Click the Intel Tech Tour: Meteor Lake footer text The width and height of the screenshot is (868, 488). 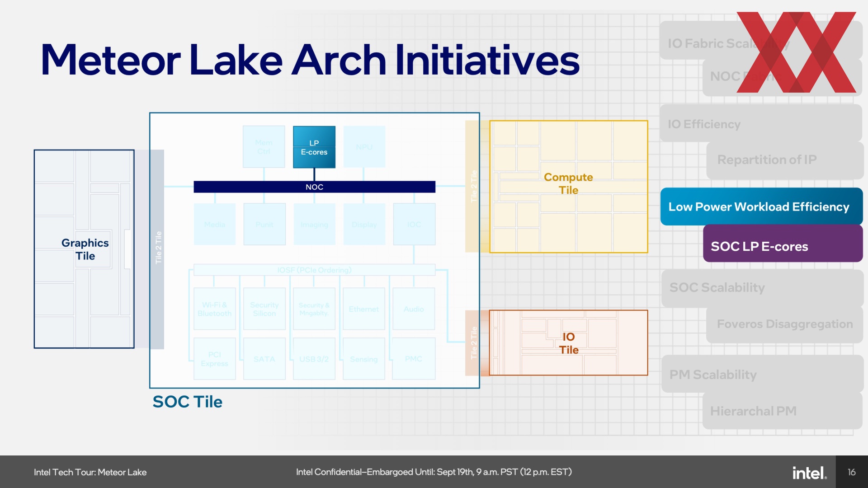pyautogui.click(x=90, y=472)
